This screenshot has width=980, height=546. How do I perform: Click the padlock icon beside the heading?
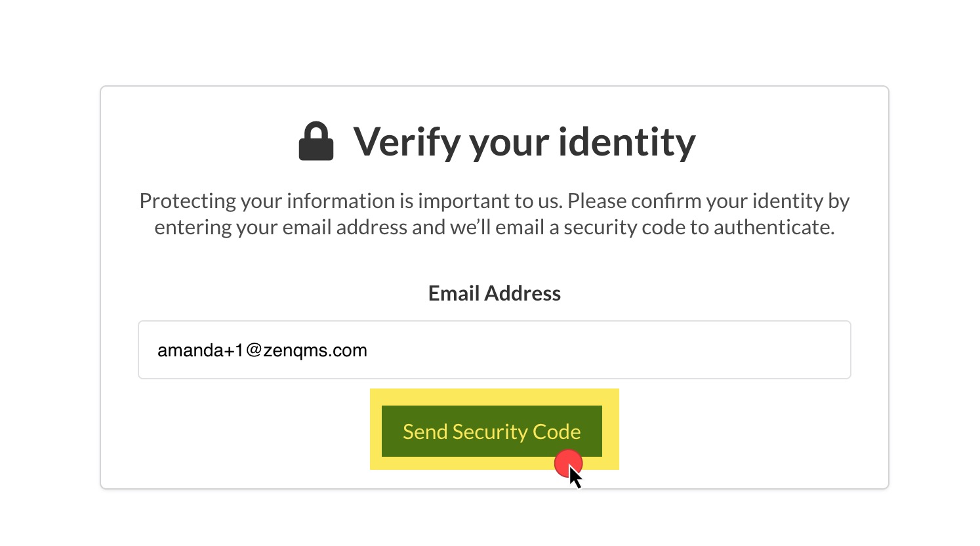316,141
